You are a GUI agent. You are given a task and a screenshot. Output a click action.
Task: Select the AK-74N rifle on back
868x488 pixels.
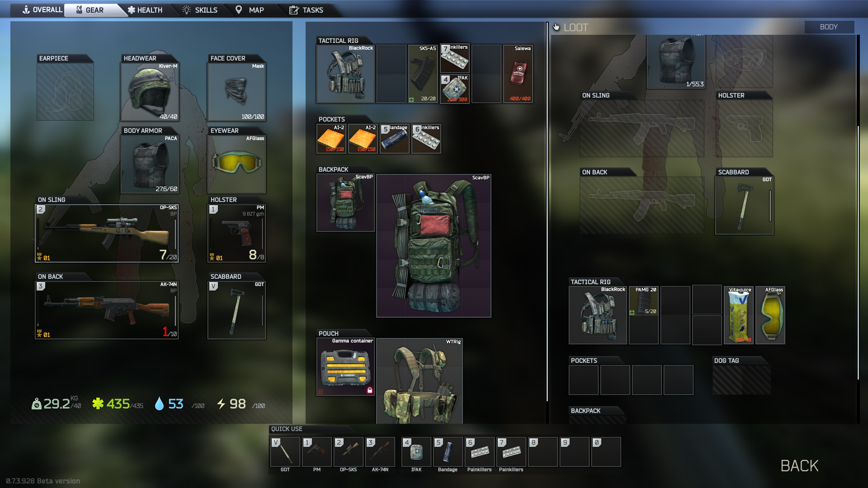[x=107, y=310]
